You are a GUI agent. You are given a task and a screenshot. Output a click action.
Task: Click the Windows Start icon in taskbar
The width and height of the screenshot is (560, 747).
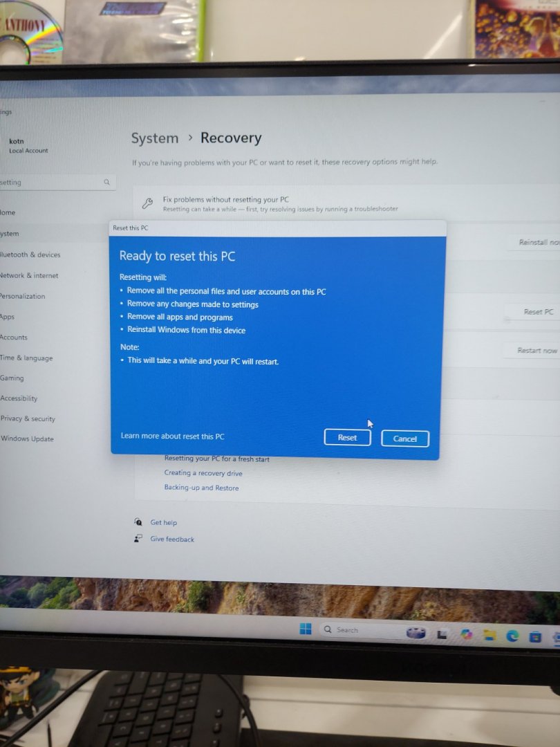[306, 629]
